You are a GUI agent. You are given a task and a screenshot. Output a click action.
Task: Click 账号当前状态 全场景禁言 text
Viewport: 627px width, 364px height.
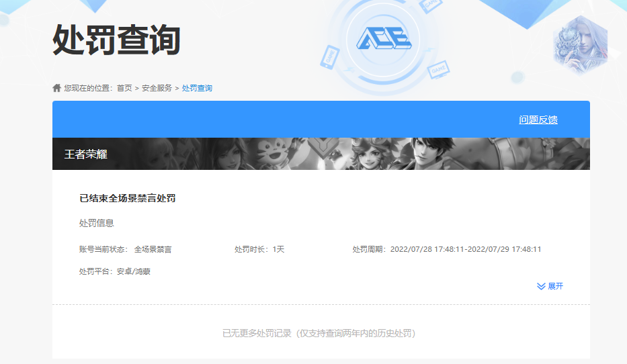pyautogui.click(x=125, y=249)
